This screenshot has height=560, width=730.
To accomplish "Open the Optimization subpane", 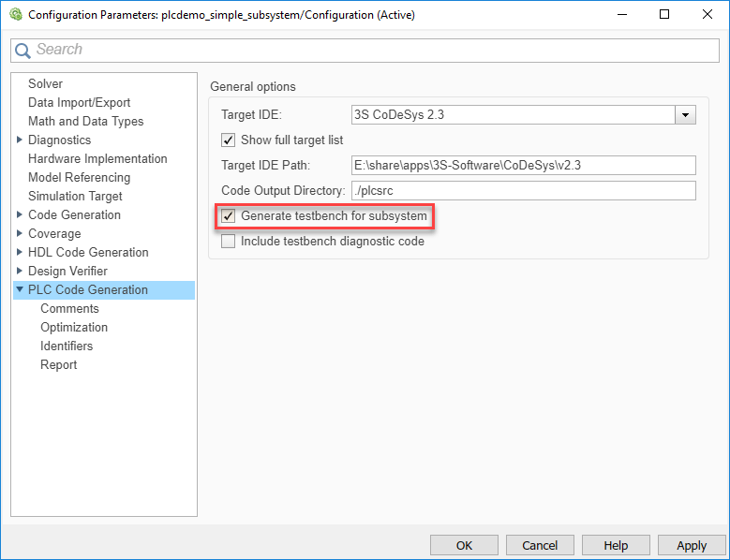I will 74,327.
